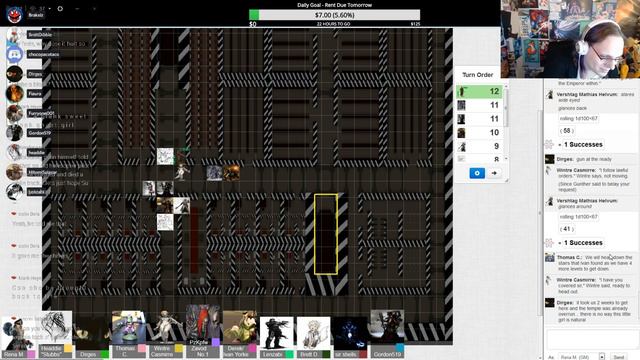The image size is (640, 360).
Task: Click Thomas C.'s chat message avatar
Action: (x=550, y=258)
